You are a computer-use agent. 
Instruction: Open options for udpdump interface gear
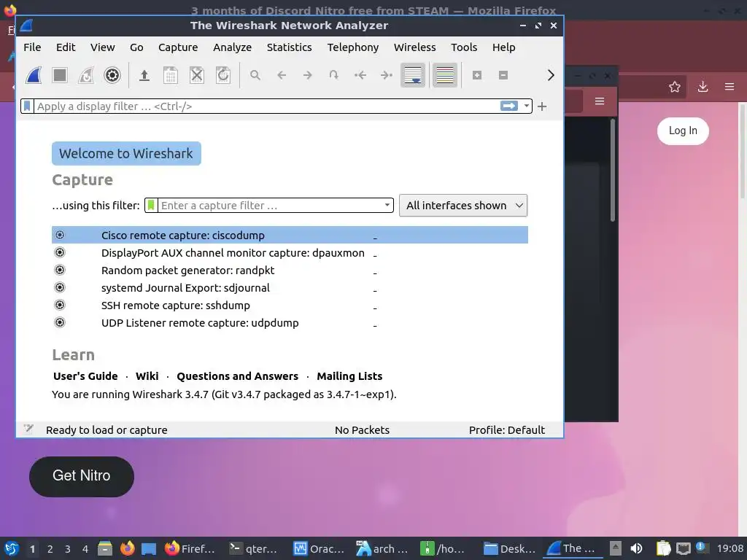[x=60, y=322]
